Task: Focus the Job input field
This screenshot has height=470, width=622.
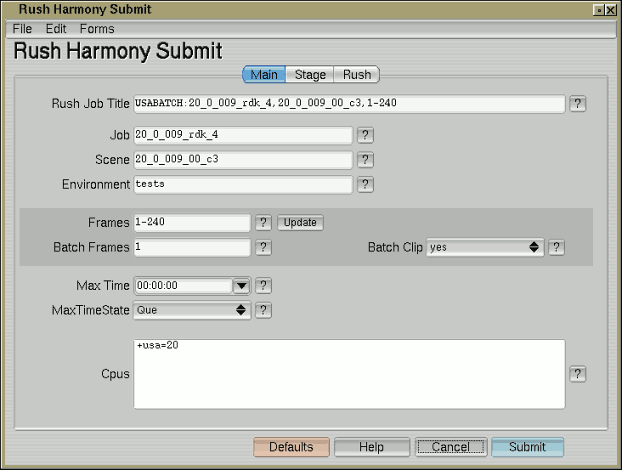Action: point(243,135)
